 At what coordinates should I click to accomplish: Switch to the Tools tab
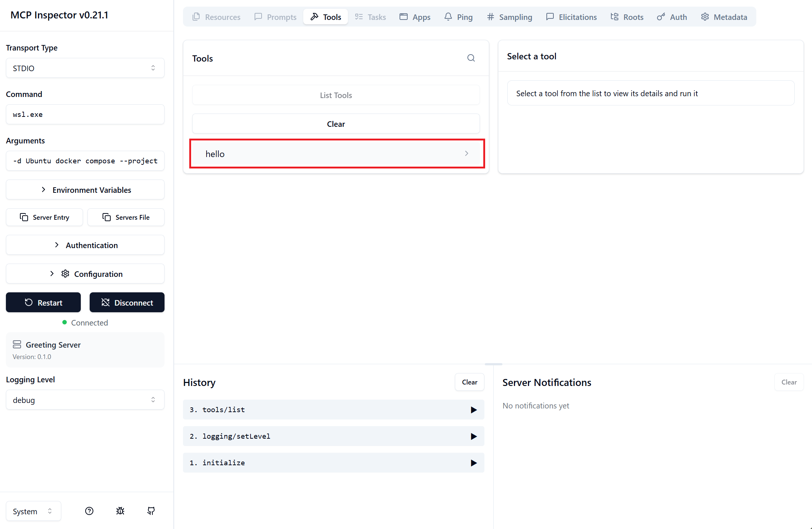click(326, 17)
